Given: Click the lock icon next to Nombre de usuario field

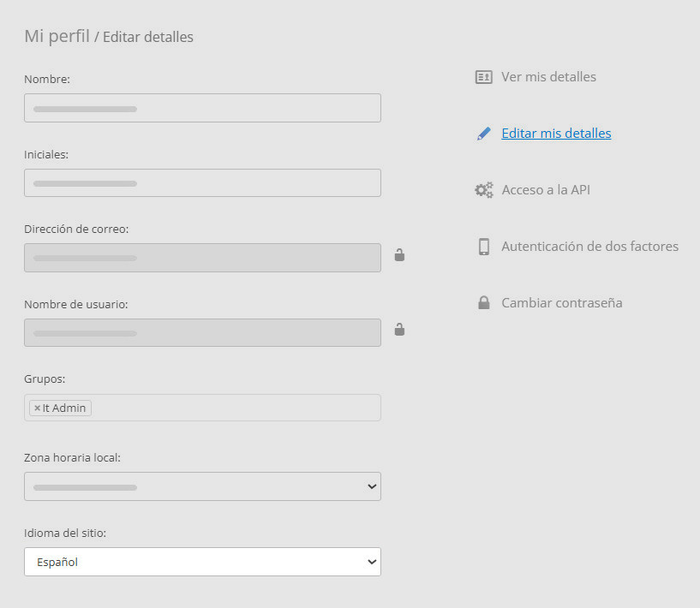Looking at the screenshot, I should [x=399, y=329].
